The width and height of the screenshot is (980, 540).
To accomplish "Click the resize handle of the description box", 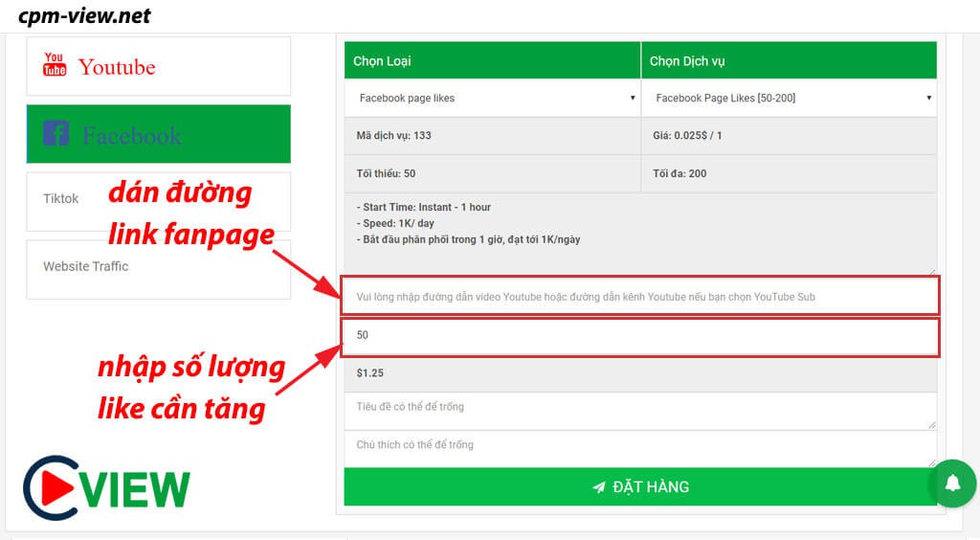I will point(932,271).
